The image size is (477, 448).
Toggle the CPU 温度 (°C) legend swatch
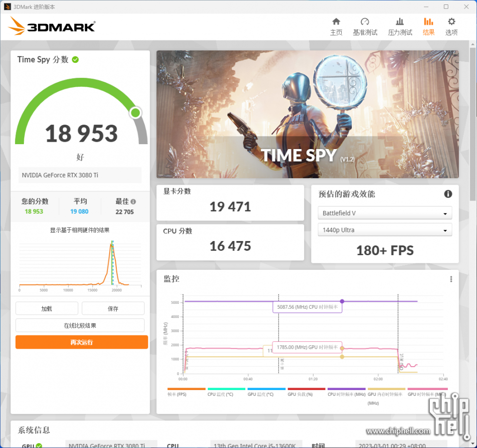tap(226, 389)
